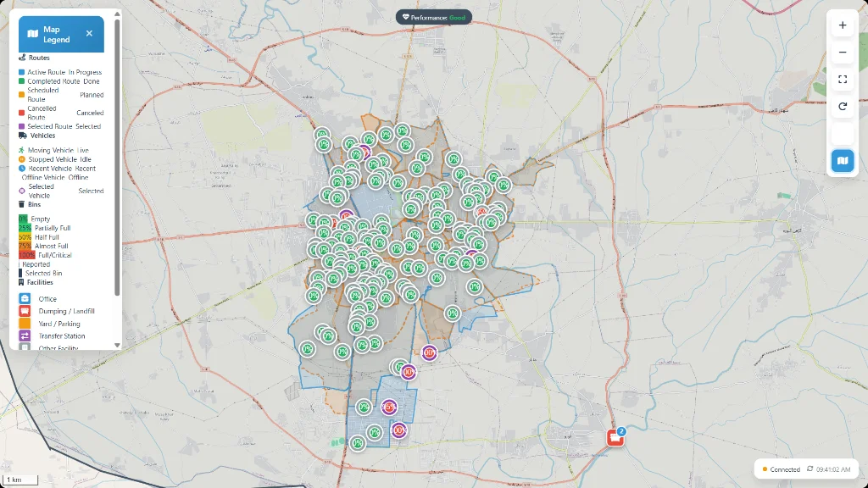This screenshot has height=488, width=868.
Task: Click the legend scrollbar down arrow
Action: (117, 346)
